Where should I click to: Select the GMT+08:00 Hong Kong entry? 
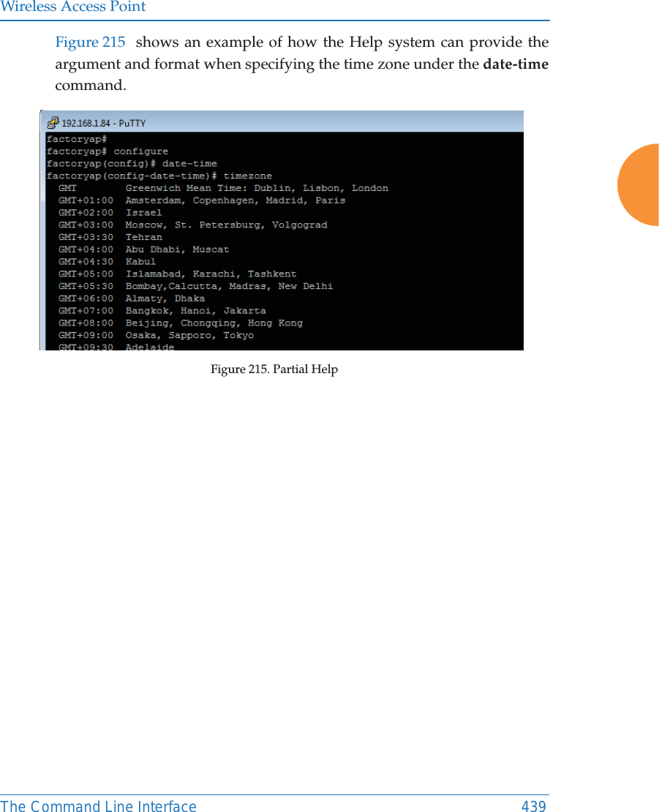pyautogui.click(x=178, y=322)
